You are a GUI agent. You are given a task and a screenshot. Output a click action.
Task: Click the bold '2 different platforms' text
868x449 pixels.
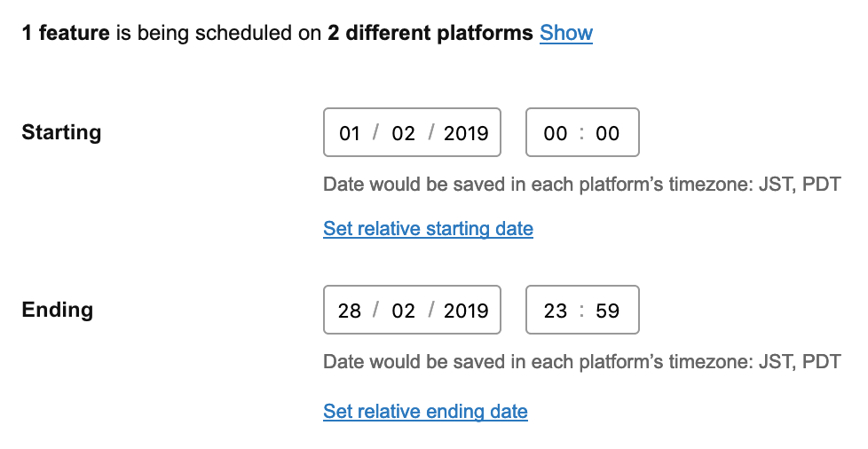click(430, 34)
